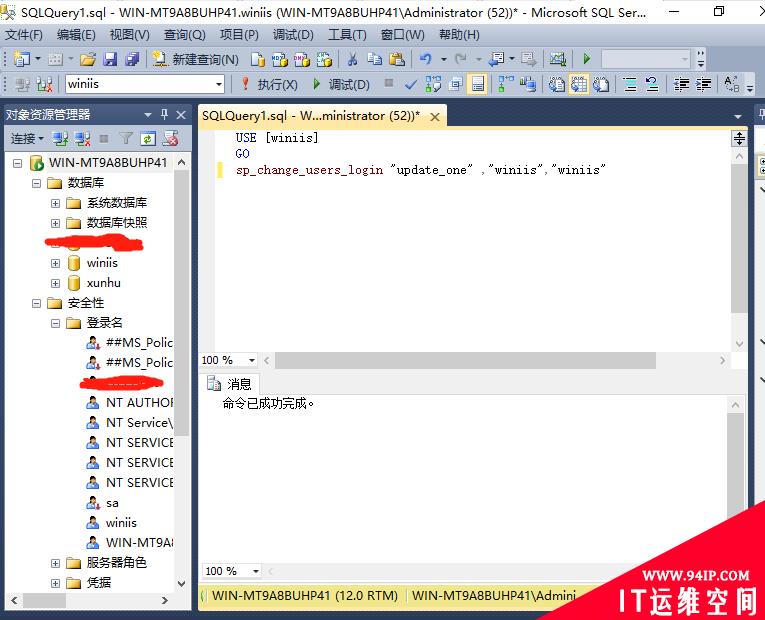Open the Edit (编辑) menu
Viewport: 765px width, 620px height.
[x=76, y=35]
